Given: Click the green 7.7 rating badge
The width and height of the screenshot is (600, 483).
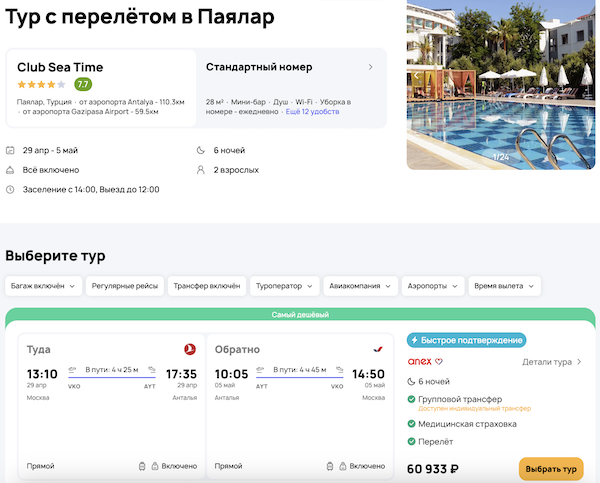Looking at the screenshot, I should [x=83, y=84].
